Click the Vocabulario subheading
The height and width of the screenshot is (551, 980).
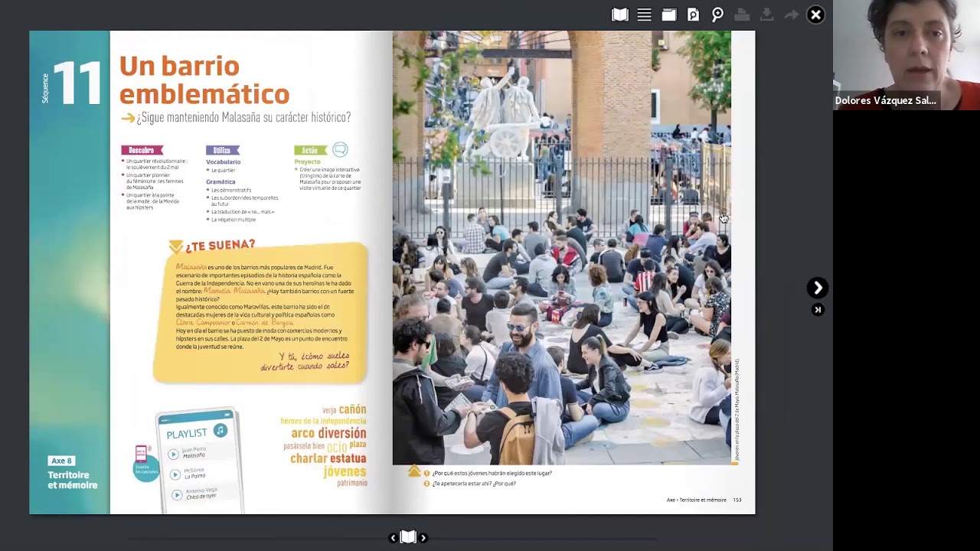tap(223, 162)
